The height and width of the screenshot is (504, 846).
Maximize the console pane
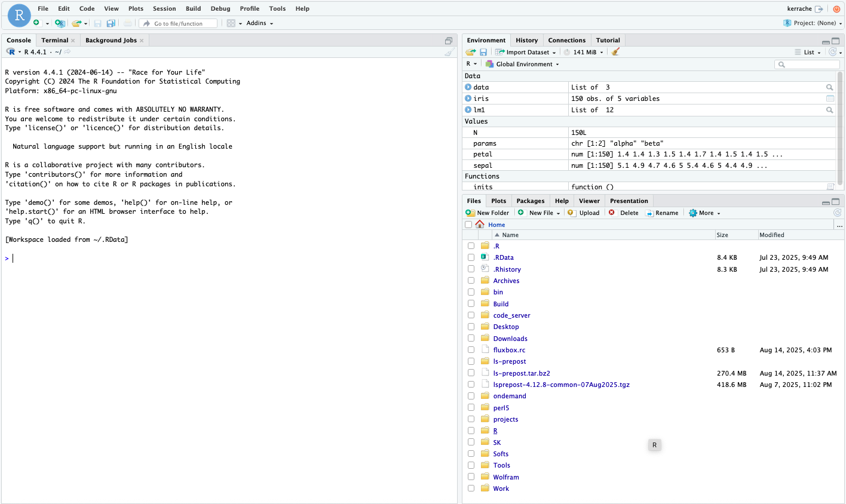coord(449,41)
